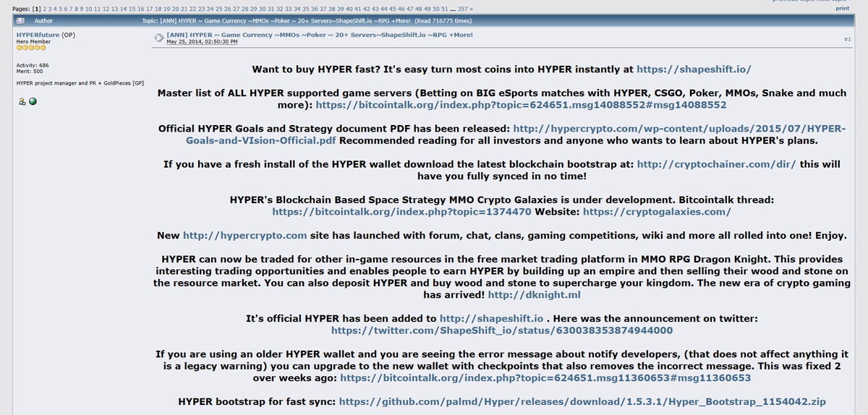Open page 25 in the pagination
Screen dimensions: 868x415
pyautogui.click(x=218, y=8)
